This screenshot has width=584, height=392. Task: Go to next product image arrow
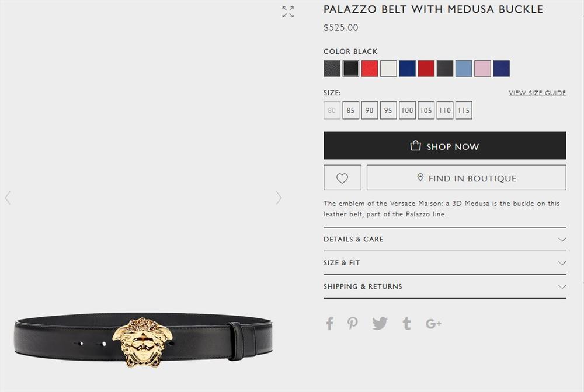(279, 198)
